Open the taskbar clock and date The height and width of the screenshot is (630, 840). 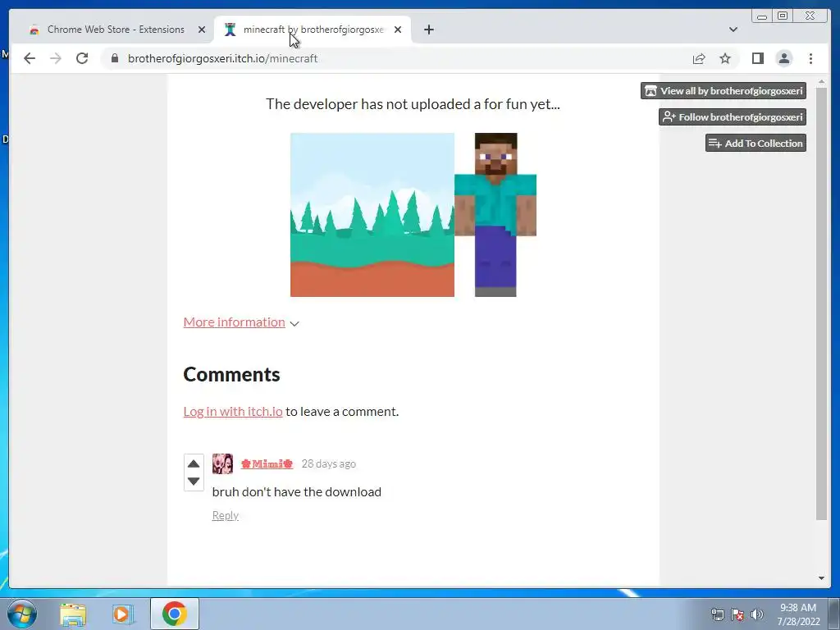798,614
